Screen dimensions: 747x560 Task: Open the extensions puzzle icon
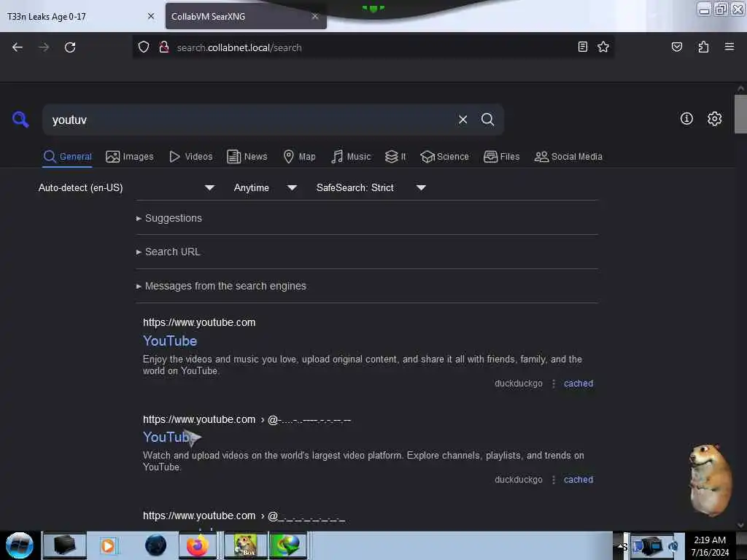703,47
